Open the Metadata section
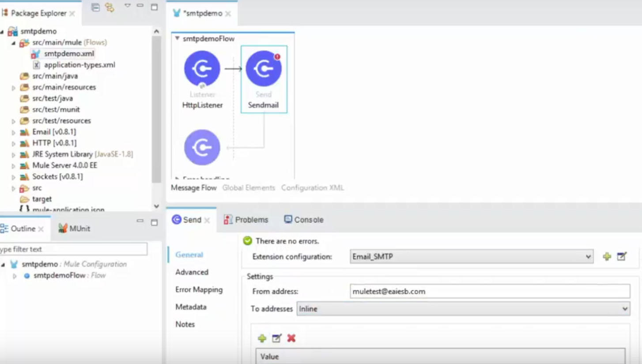The image size is (642, 364). click(191, 307)
